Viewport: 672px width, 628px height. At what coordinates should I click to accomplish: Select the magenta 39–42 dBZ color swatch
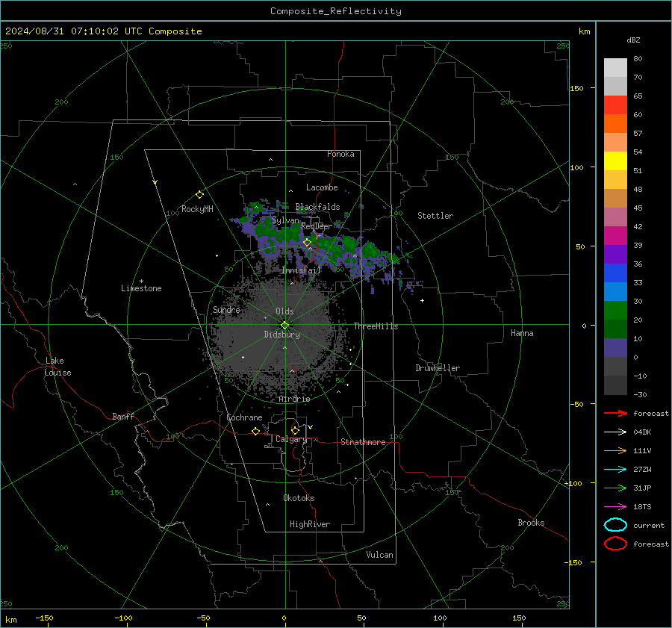[x=615, y=236]
